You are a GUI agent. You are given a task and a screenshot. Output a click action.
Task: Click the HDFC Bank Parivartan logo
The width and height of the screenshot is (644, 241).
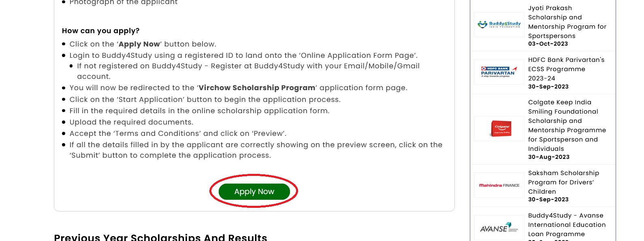(x=499, y=72)
